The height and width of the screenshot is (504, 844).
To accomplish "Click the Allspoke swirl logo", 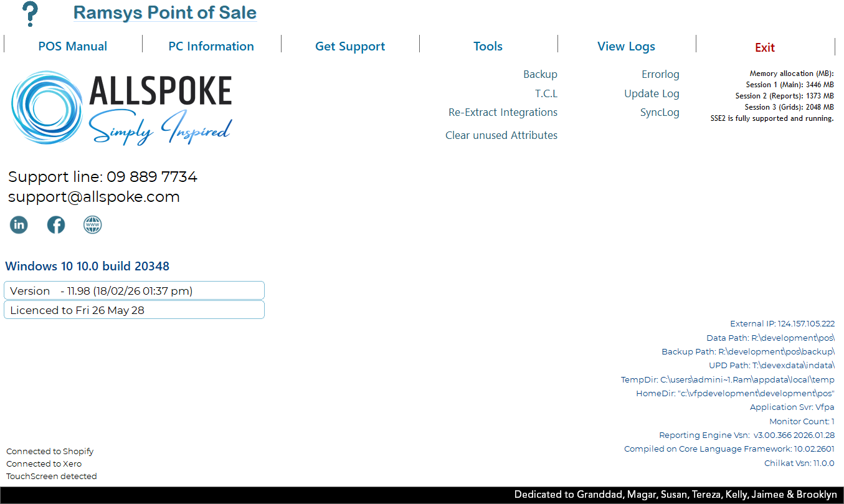I will (x=47, y=107).
